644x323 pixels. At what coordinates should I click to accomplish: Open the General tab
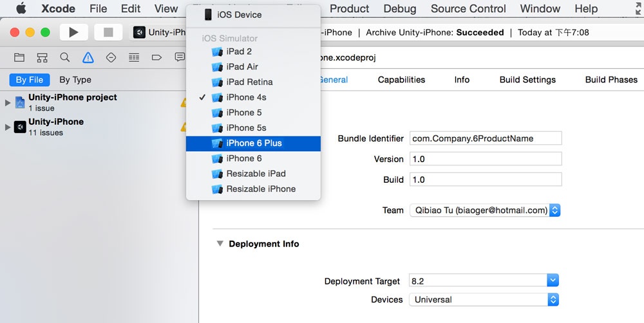333,80
